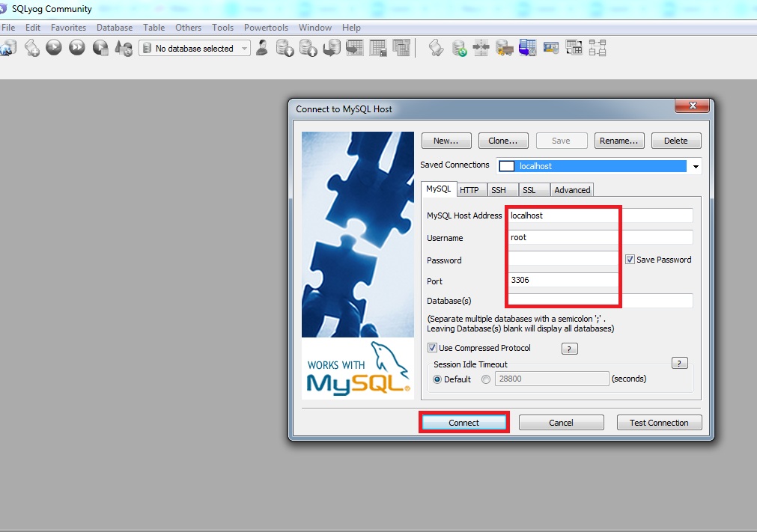Switch to the SSH tab
The height and width of the screenshot is (532, 757).
[x=498, y=190]
